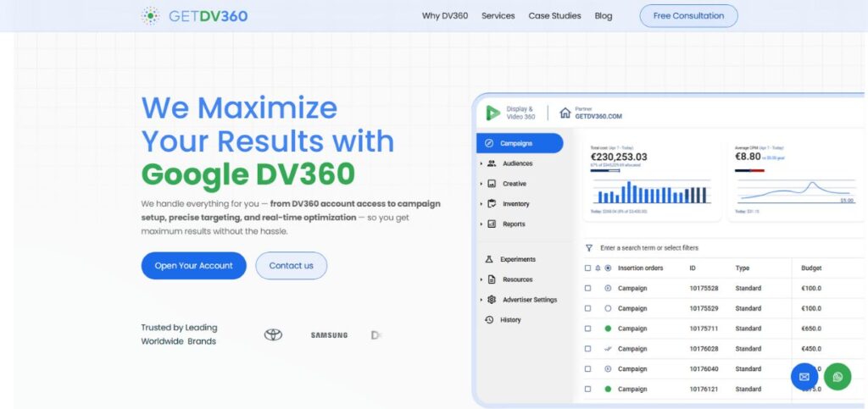
Task: Click the GETDV360 wordmark text
Action: (x=209, y=16)
